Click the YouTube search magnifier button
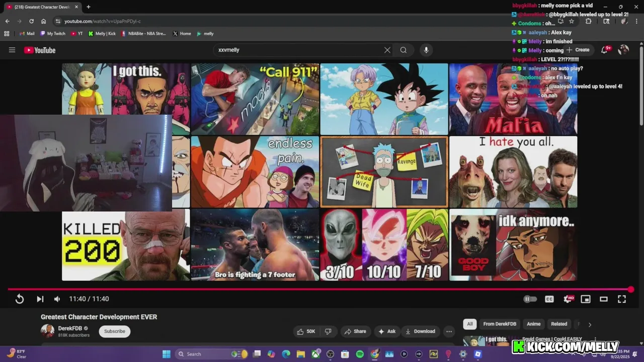This screenshot has height=362, width=644. point(404,50)
